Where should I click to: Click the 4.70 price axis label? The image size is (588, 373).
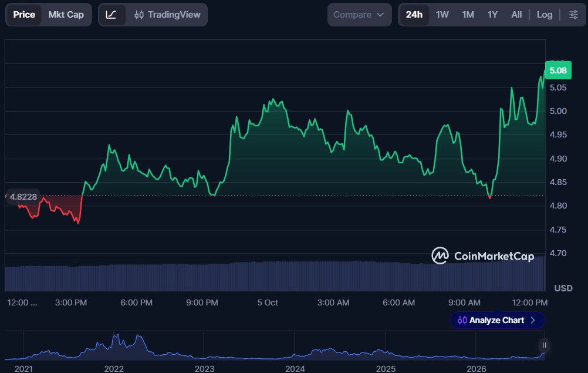click(558, 253)
